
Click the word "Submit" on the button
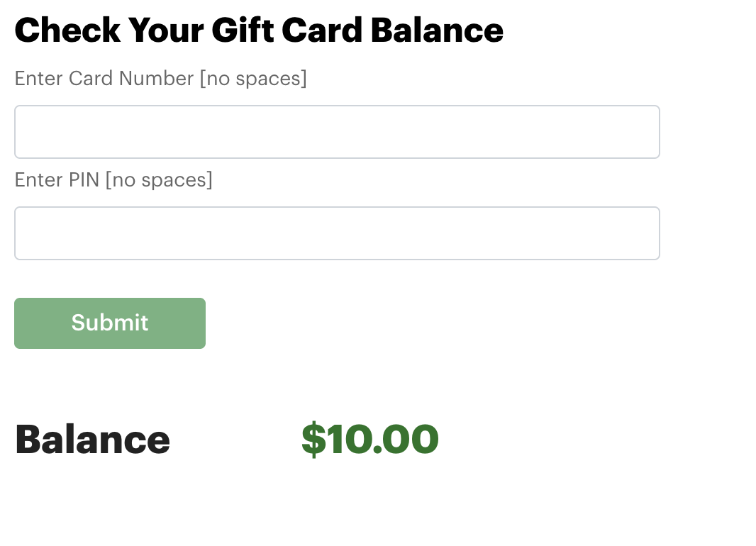[110, 323]
